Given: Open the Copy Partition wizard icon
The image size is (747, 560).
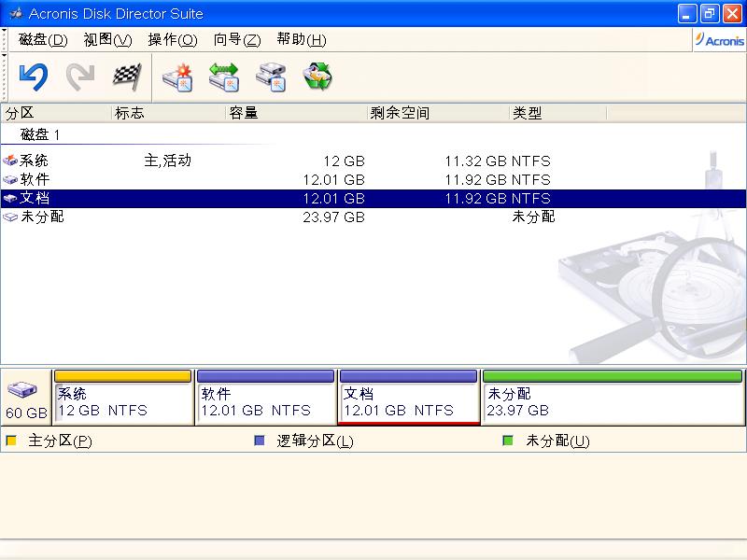Looking at the screenshot, I should point(271,77).
